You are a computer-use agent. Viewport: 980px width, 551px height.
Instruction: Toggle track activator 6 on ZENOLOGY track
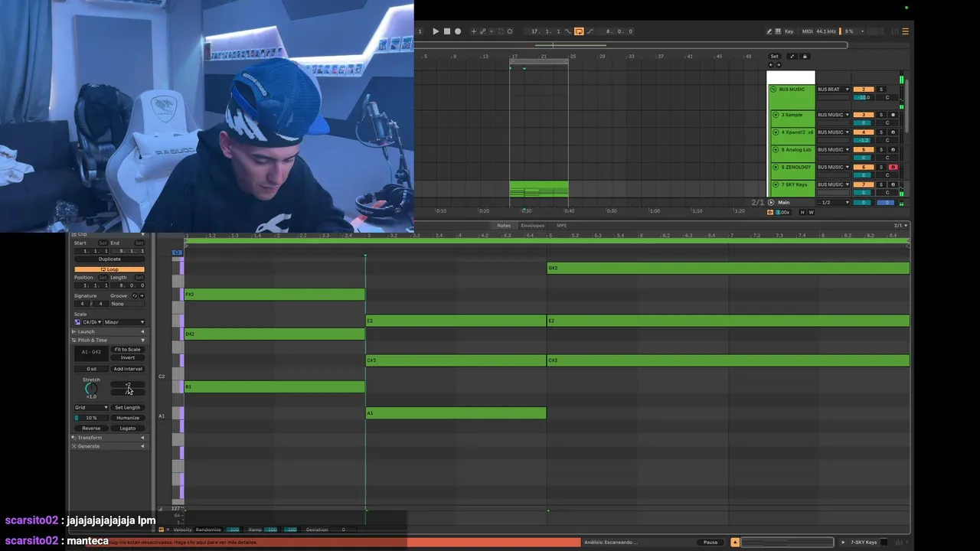tap(864, 167)
